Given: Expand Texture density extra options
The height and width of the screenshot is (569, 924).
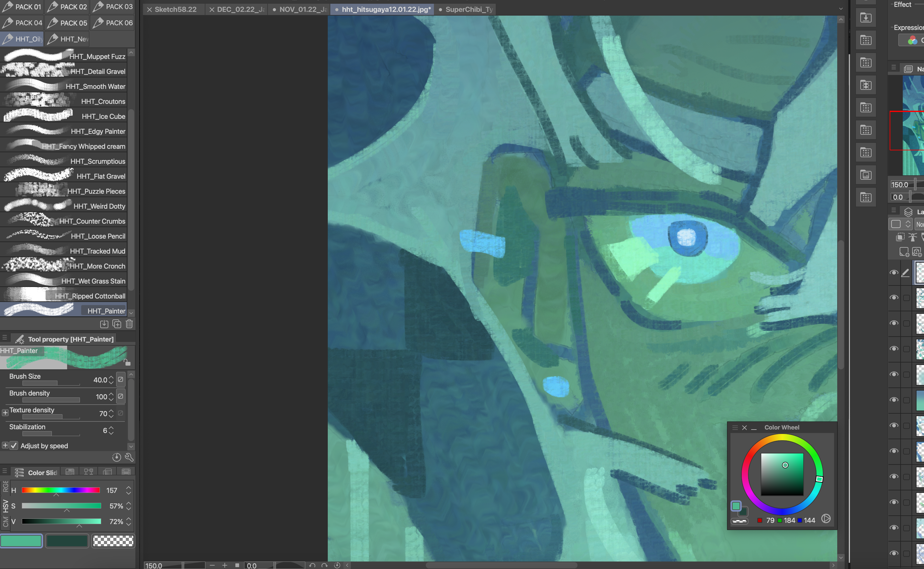Looking at the screenshot, I should tap(5, 413).
